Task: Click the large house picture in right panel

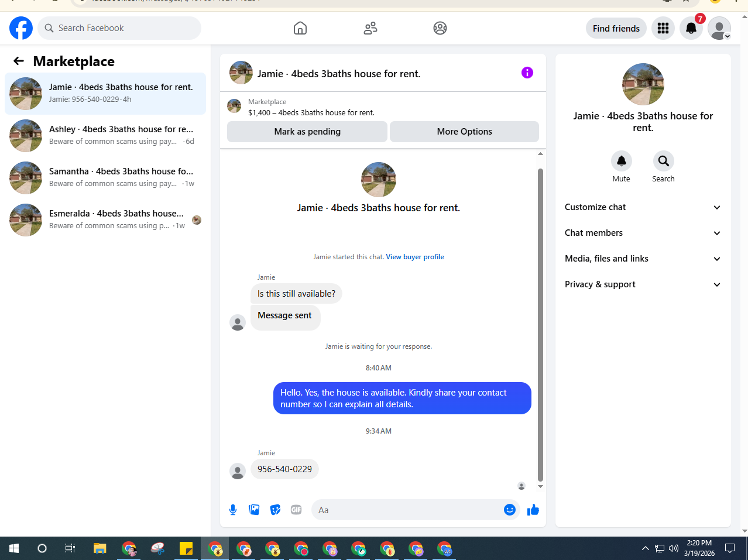Action: 643,84
